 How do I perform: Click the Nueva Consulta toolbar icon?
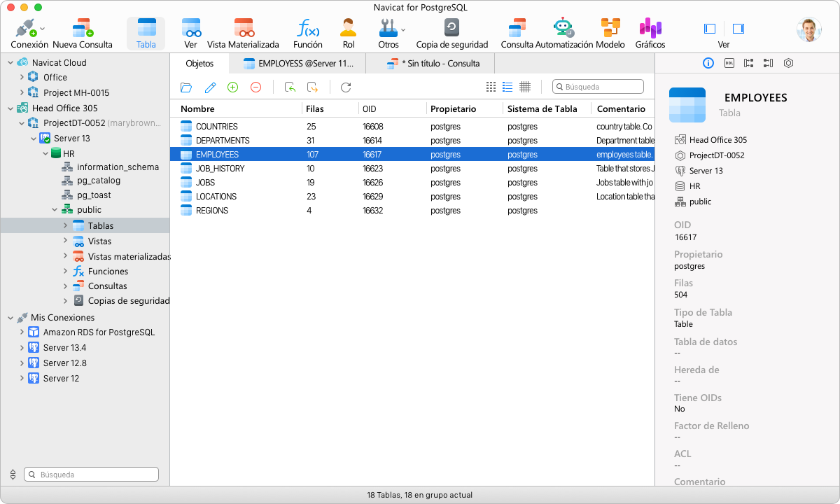82,29
